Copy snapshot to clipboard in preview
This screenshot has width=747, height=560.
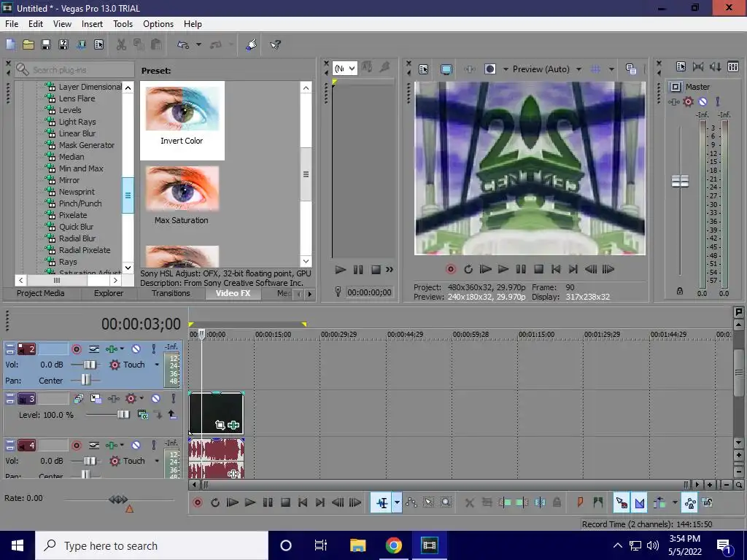[631, 69]
